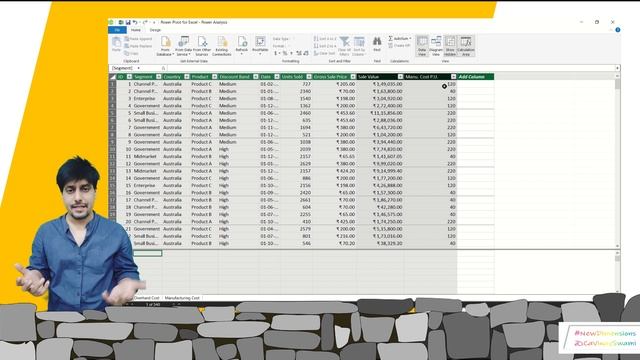
Task: Open the Units Sold filter dropdown
Action: click(309, 77)
